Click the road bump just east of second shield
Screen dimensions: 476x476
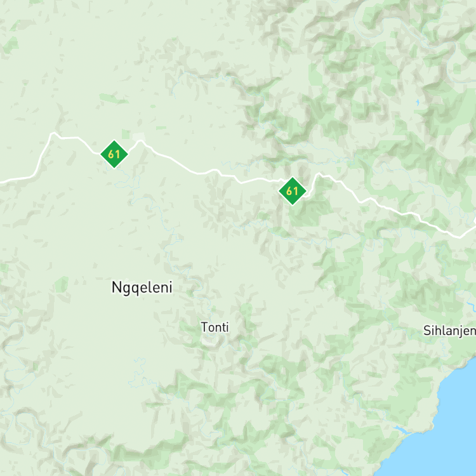click(319, 175)
